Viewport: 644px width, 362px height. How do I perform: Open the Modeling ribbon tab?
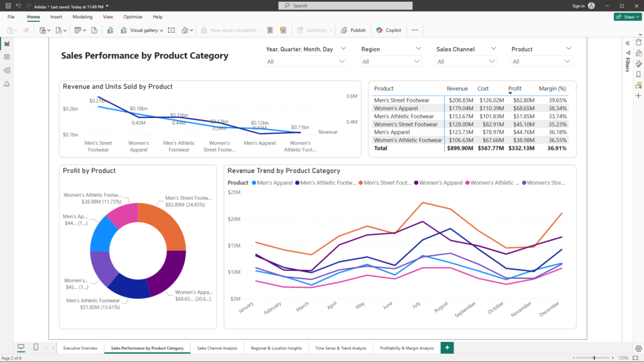82,17
